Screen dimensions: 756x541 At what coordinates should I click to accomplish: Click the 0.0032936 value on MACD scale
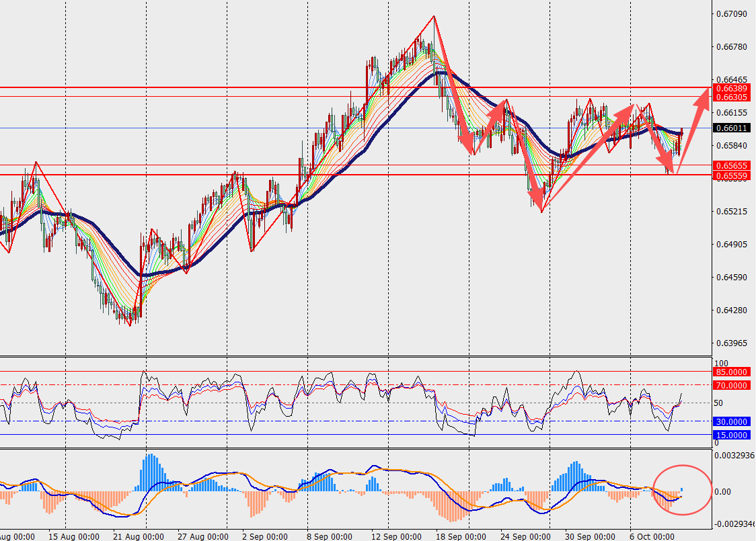(x=736, y=455)
